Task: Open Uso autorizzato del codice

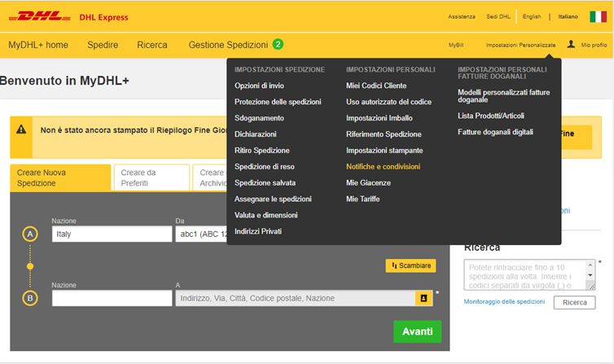Action: [389, 102]
